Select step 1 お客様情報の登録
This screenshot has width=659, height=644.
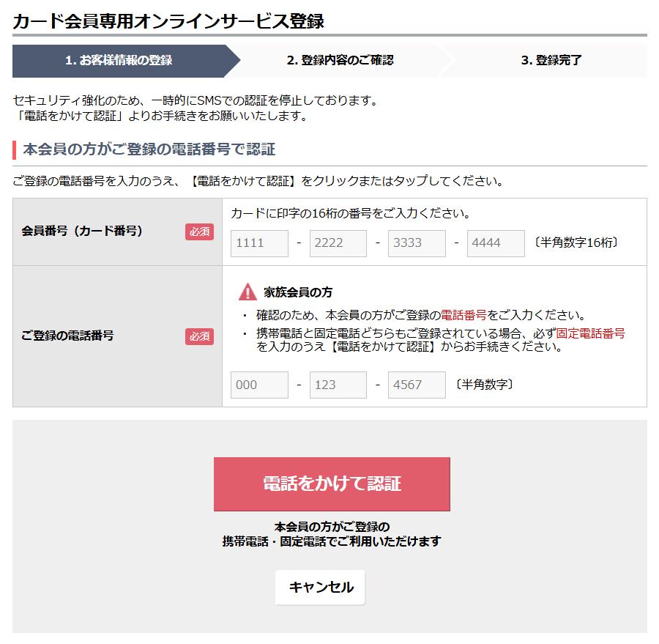click(119, 61)
